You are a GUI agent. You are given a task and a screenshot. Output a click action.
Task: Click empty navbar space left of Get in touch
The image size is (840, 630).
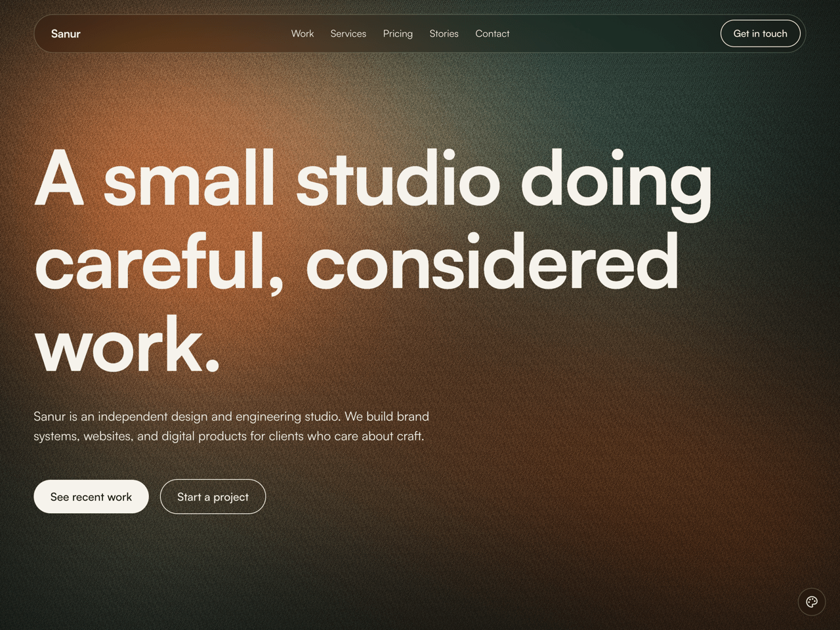[617, 33]
